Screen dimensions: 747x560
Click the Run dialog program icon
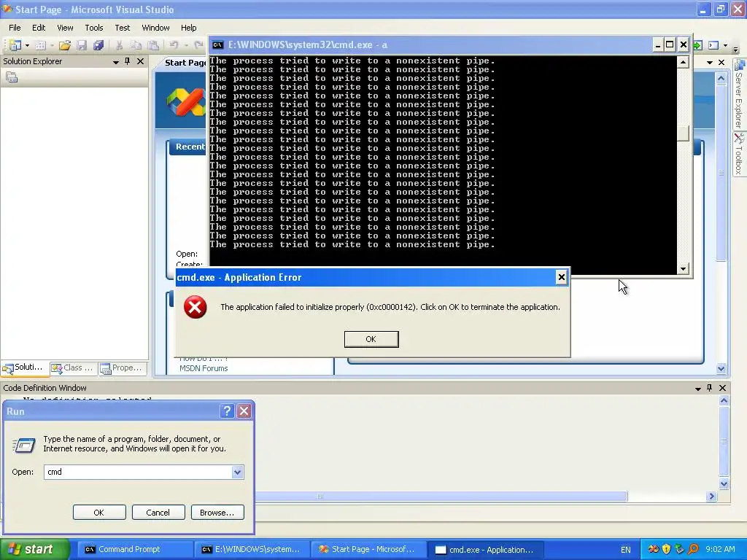24,446
